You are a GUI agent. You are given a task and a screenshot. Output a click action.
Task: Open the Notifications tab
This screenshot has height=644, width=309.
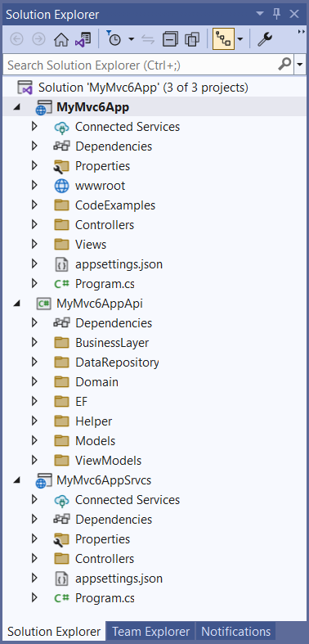[236, 631]
